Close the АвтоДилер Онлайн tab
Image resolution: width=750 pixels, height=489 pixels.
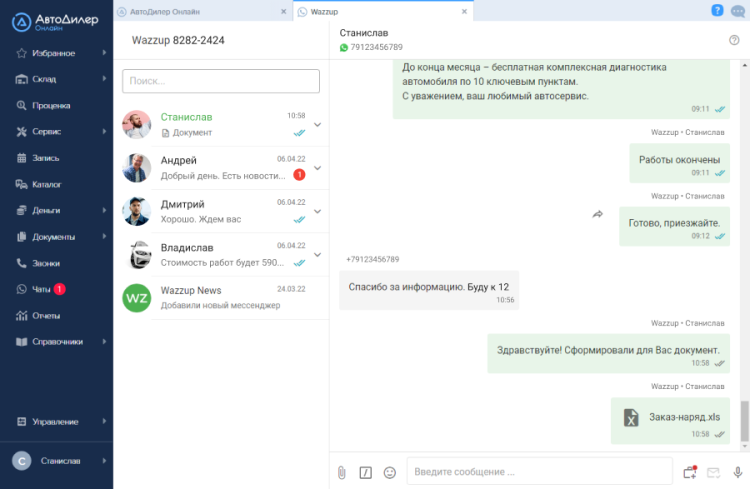(x=284, y=11)
